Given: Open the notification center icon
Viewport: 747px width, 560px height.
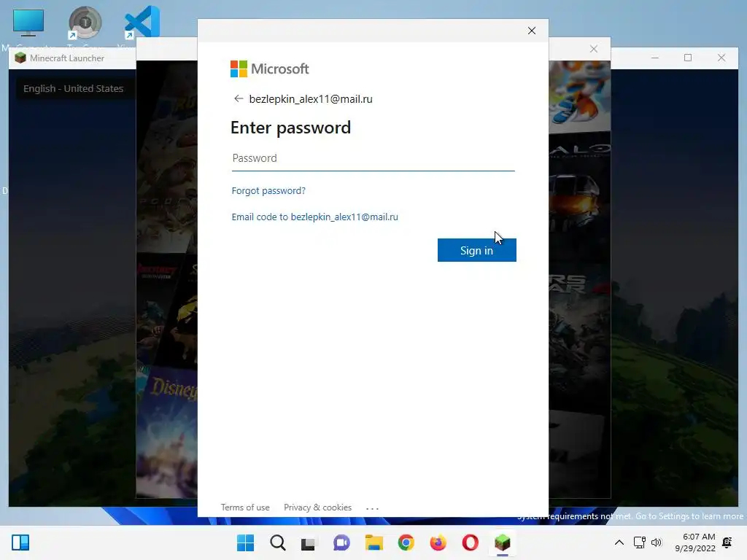Looking at the screenshot, I should [x=727, y=542].
